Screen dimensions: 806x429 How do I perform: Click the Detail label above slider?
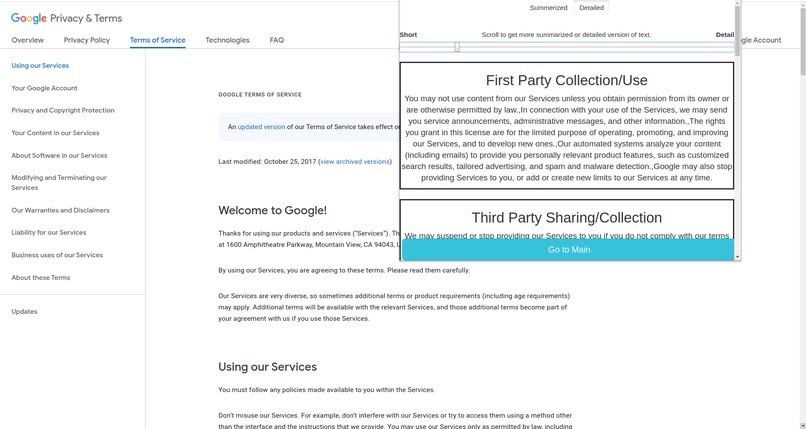(x=725, y=35)
